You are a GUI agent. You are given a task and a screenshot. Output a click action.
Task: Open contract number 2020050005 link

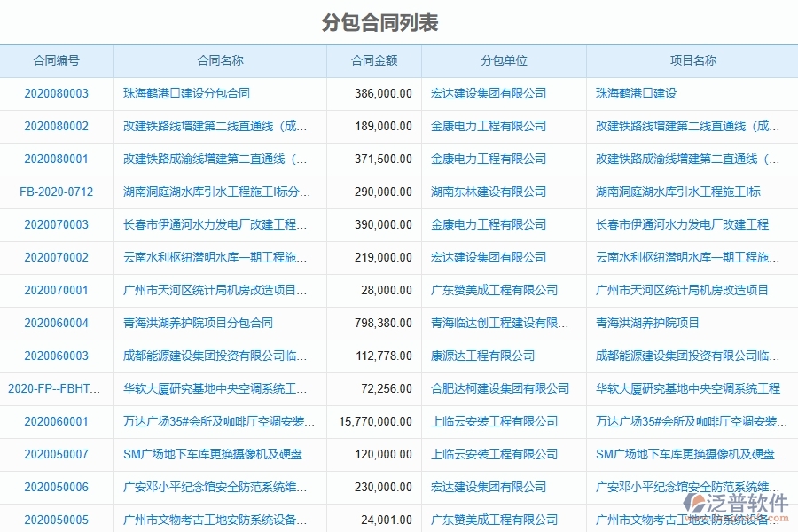pos(57,520)
